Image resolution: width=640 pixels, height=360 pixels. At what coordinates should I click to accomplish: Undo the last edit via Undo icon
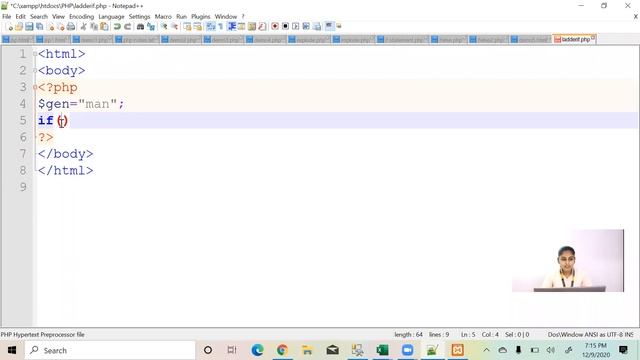[x=117, y=27]
